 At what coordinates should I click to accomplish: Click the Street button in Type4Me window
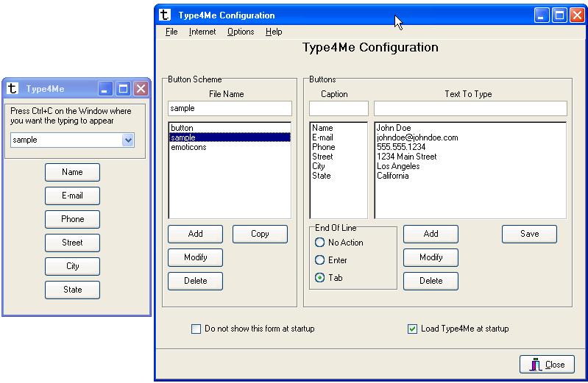[x=72, y=243]
